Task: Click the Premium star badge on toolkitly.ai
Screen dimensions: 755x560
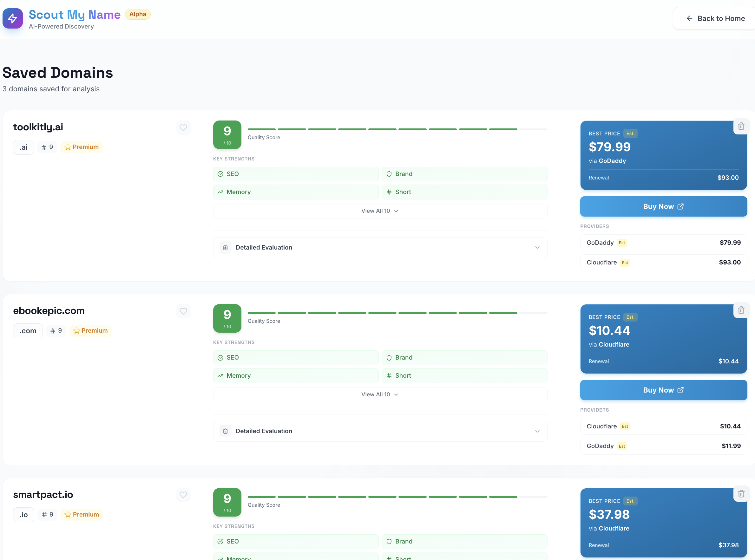Action: pyautogui.click(x=82, y=147)
